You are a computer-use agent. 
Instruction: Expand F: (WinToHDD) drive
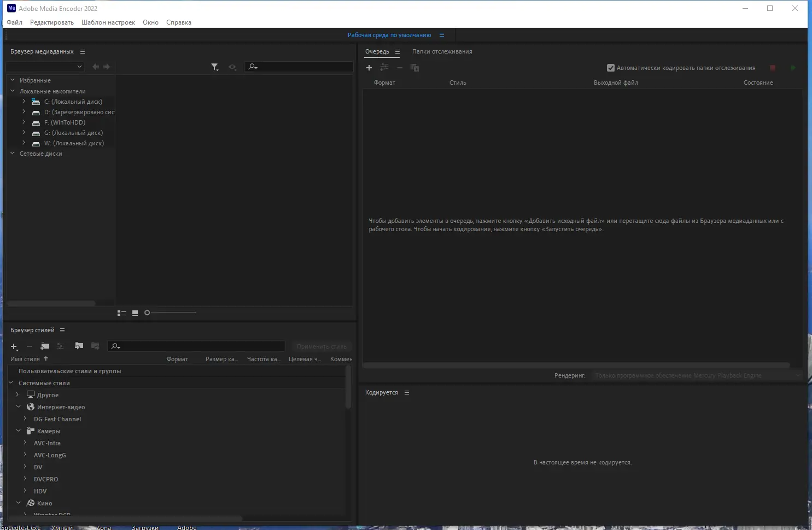coord(24,122)
